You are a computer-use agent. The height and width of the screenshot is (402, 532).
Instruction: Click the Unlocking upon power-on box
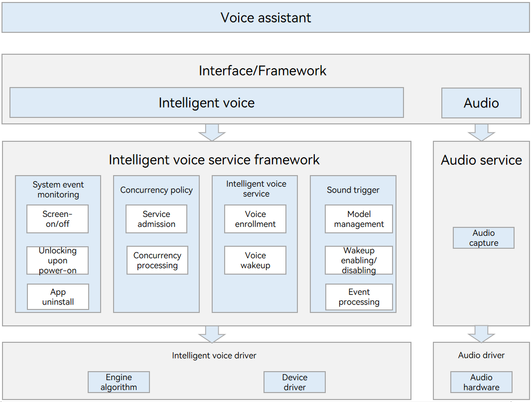tap(58, 260)
